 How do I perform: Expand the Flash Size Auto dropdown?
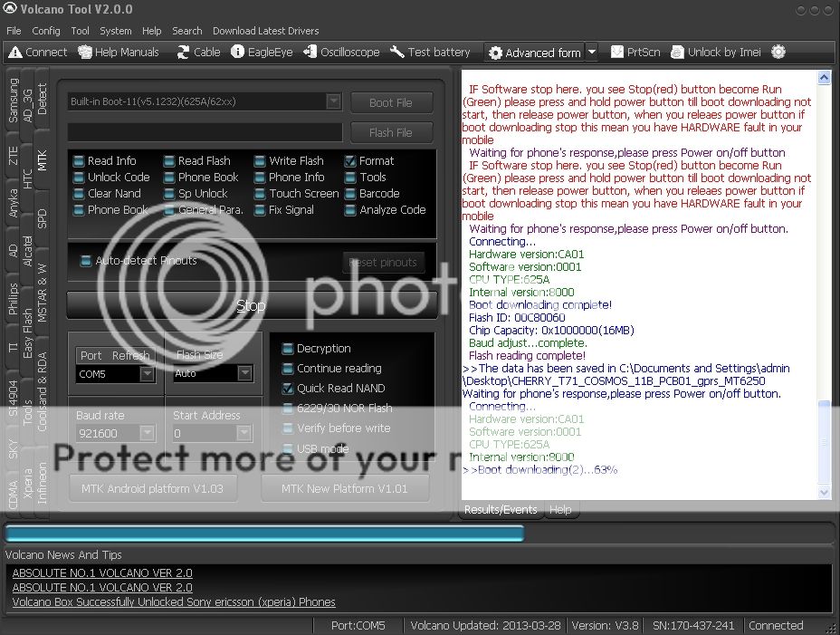[244, 373]
